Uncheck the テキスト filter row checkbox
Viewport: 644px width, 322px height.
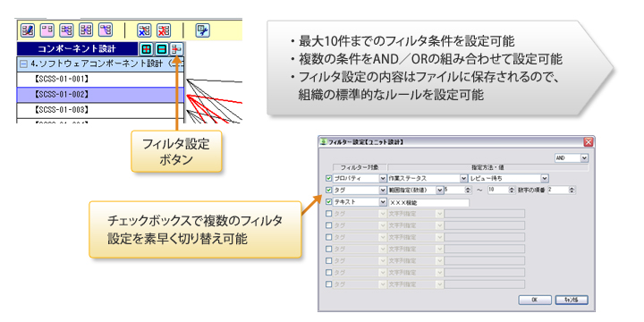click(328, 202)
